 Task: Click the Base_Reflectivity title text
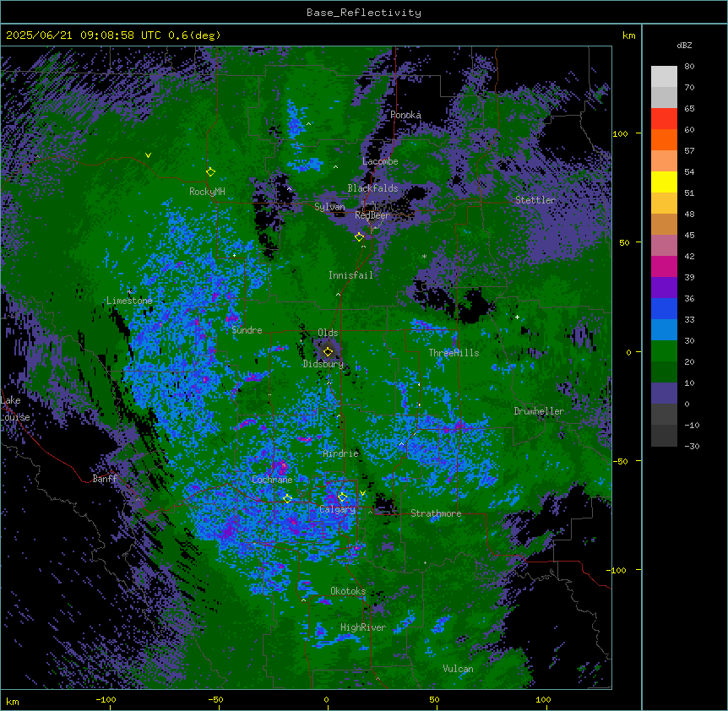[364, 13]
